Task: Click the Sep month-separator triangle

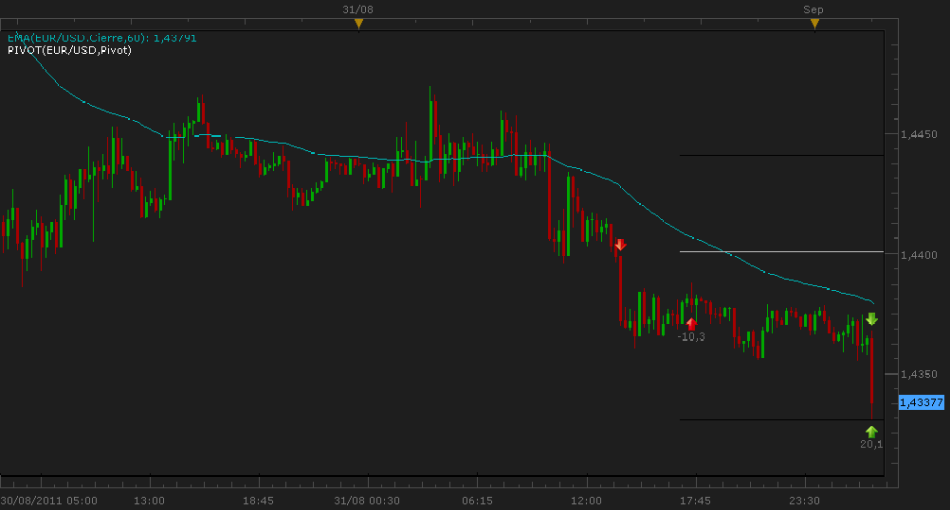Action: (x=814, y=24)
